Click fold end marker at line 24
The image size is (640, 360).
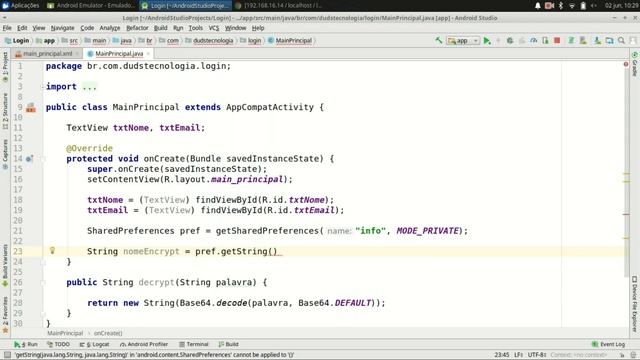coord(43,262)
